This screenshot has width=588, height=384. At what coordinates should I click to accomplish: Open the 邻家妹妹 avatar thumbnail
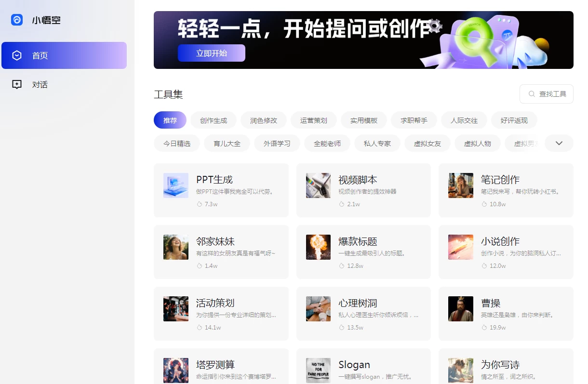(x=175, y=247)
